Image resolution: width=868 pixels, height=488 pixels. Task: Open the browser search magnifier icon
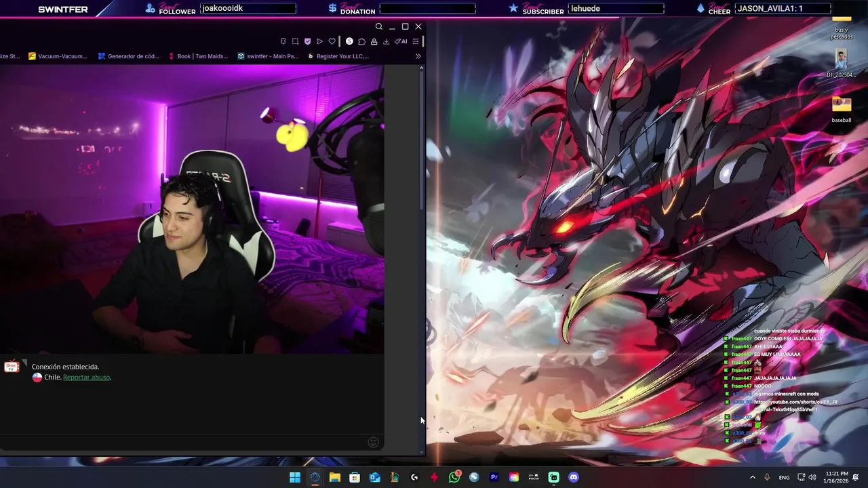coord(379,26)
